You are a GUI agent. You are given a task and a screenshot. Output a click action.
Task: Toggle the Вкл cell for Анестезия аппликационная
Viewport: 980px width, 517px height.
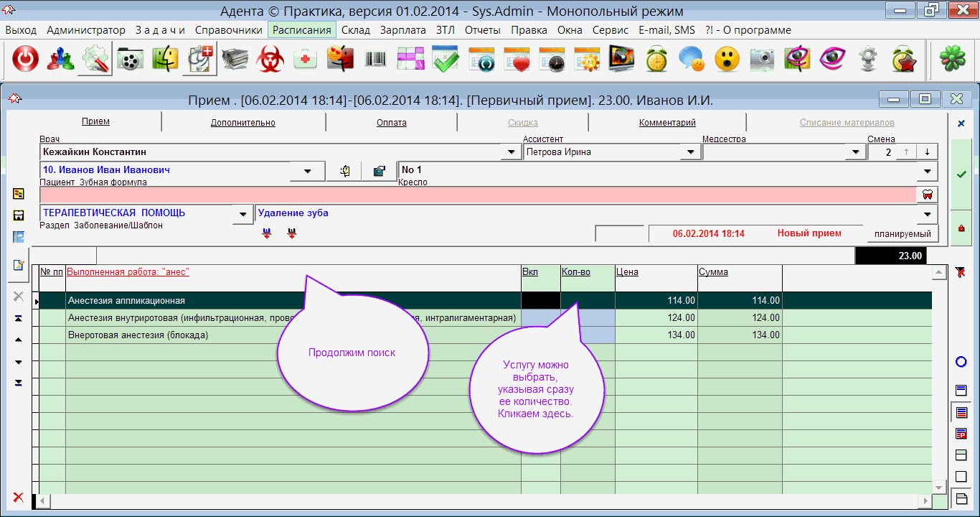[540, 301]
